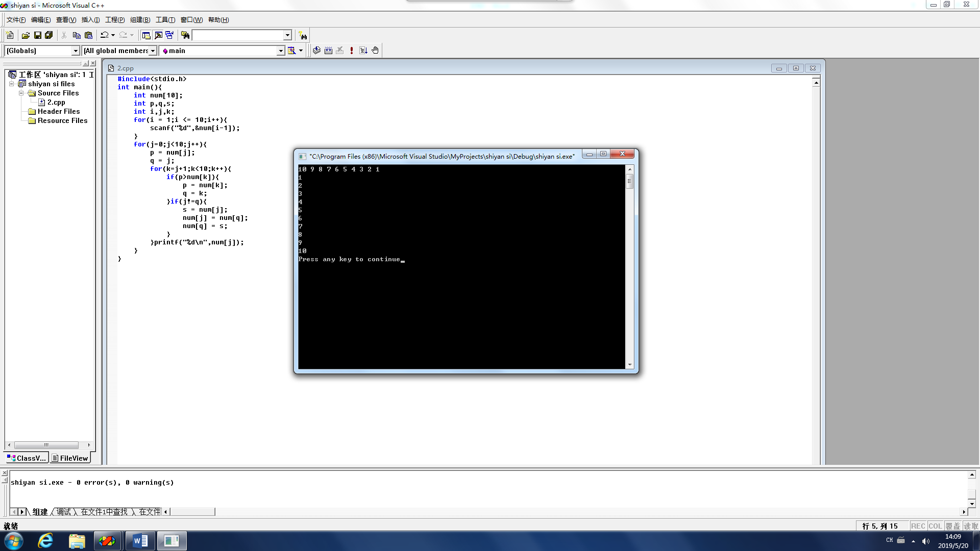Select the 2.cpp file in tree
The height and width of the screenshot is (551, 980).
56,102
